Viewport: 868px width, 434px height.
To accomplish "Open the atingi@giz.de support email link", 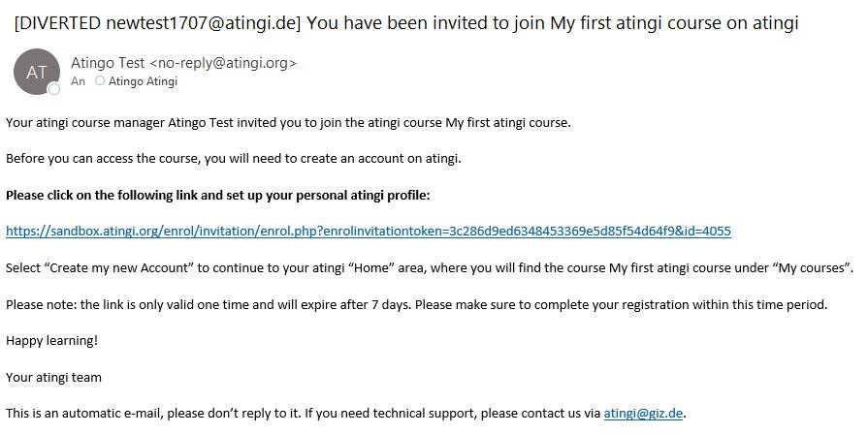I will click(643, 414).
